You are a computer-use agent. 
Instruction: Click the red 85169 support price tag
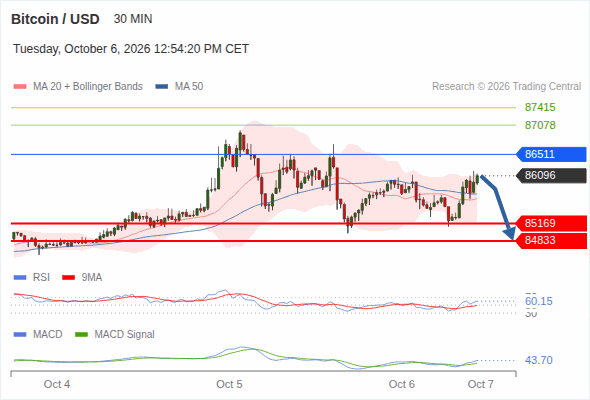(x=551, y=223)
